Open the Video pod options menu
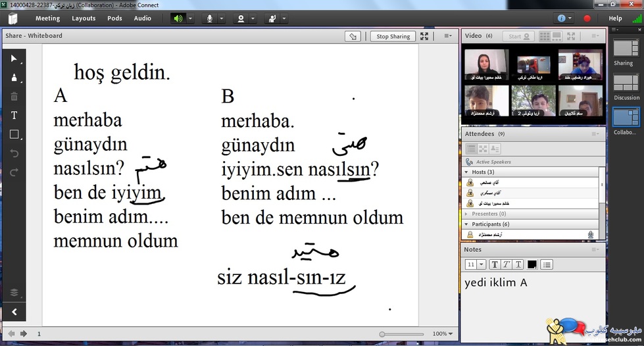Image resolution: width=644 pixels, height=346 pixels. [595, 36]
